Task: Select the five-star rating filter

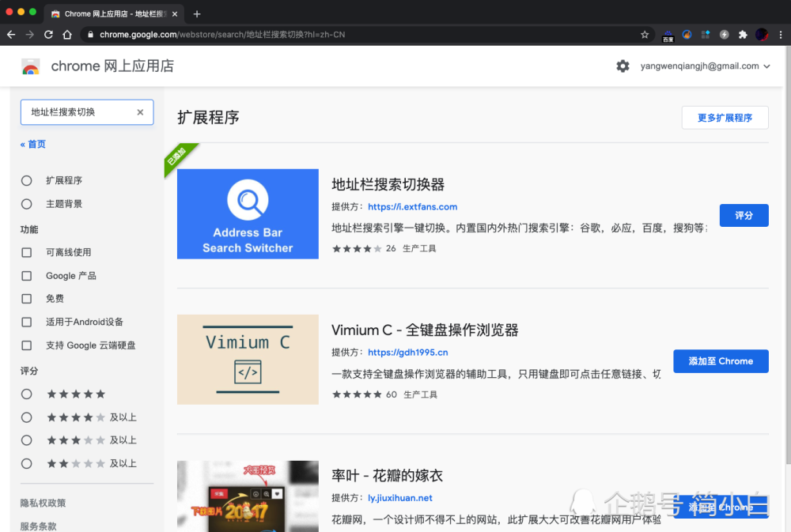Action: point(27,394)
